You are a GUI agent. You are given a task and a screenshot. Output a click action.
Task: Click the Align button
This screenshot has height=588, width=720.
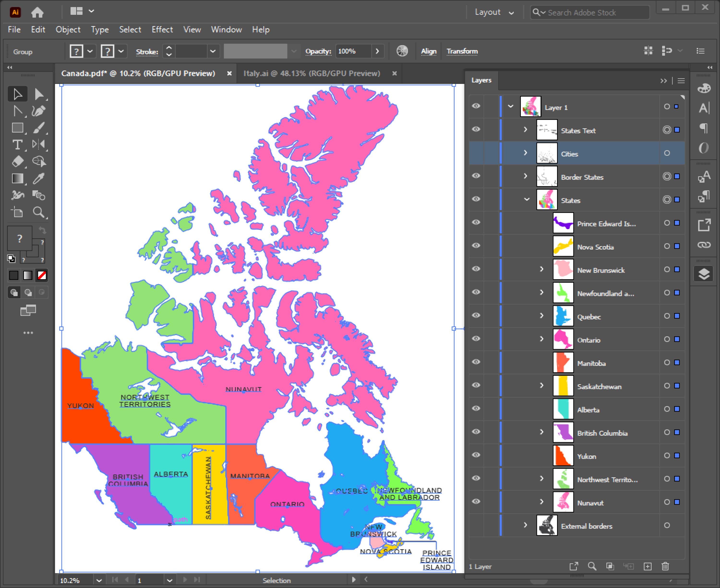[429, 51]
